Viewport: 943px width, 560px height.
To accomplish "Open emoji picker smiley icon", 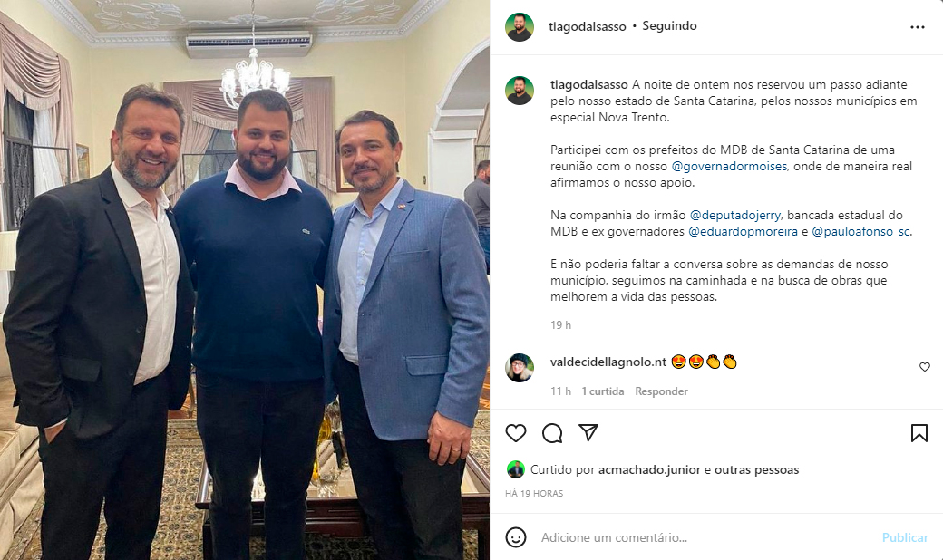I will pos(515,537).
